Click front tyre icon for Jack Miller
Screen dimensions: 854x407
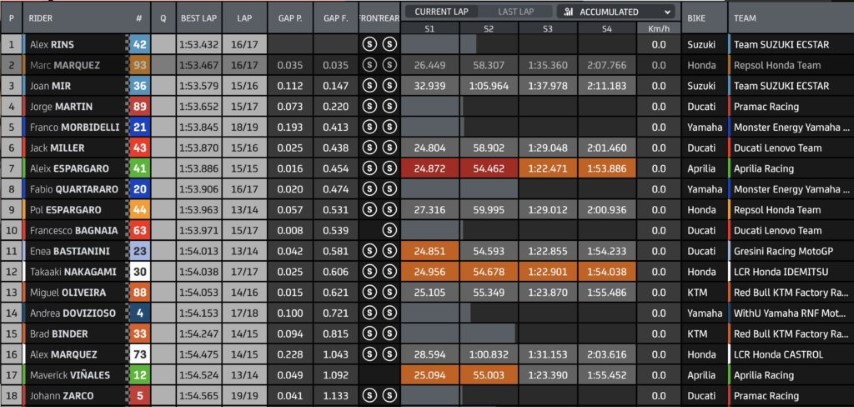click(x=369, y=148)
